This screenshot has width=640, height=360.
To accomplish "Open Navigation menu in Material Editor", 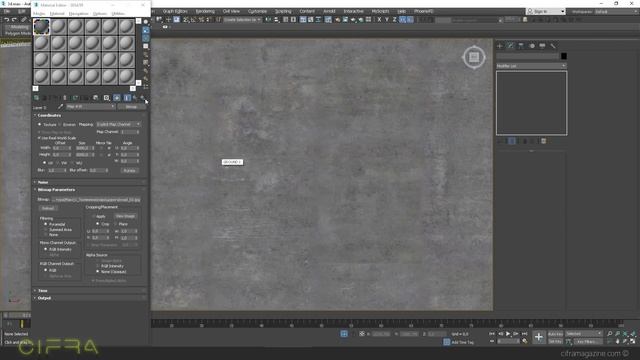I will (78, 13).
